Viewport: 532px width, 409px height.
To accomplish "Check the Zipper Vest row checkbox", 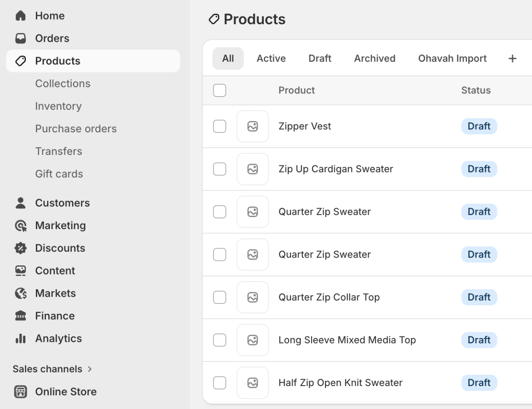I will click(219, 126).
